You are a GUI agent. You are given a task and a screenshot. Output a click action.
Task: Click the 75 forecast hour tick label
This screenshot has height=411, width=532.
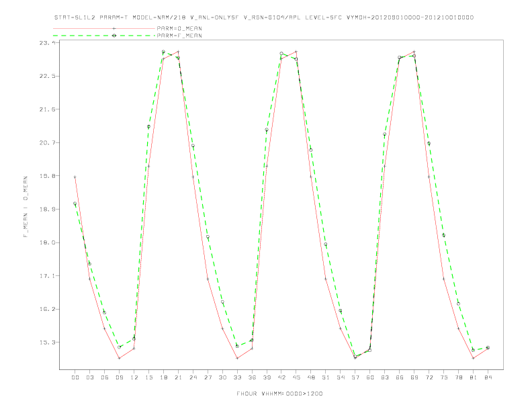click(444, 377)
